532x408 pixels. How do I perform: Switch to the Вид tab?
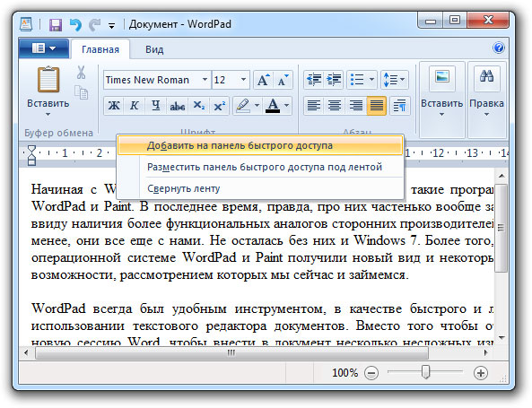tap(154, 49)
